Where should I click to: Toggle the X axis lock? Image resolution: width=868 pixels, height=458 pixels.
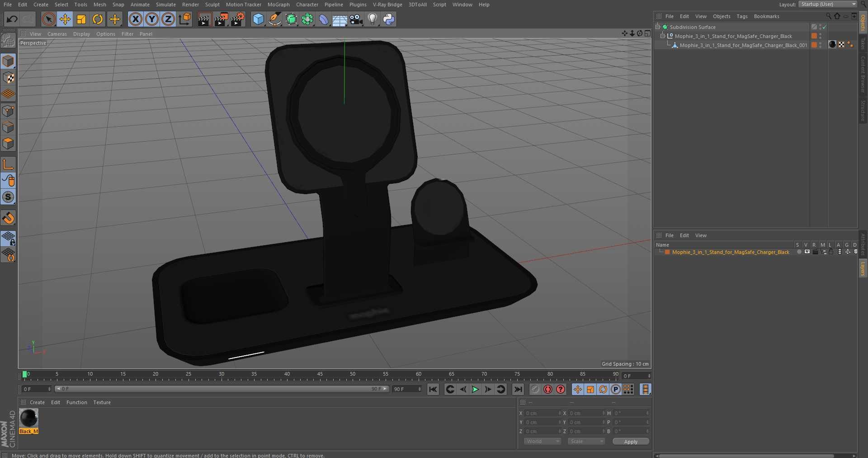coord(135,19)
